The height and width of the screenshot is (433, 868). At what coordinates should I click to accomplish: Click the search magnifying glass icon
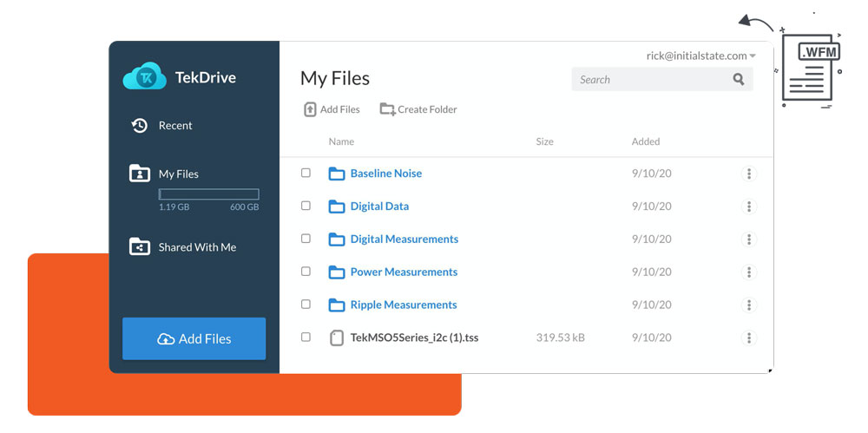(x=739, y=79)
